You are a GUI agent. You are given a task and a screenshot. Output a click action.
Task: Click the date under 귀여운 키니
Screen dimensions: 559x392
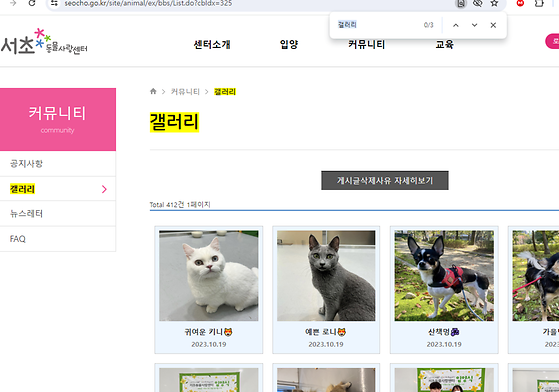pyautogui.click(x=209, y=344)
